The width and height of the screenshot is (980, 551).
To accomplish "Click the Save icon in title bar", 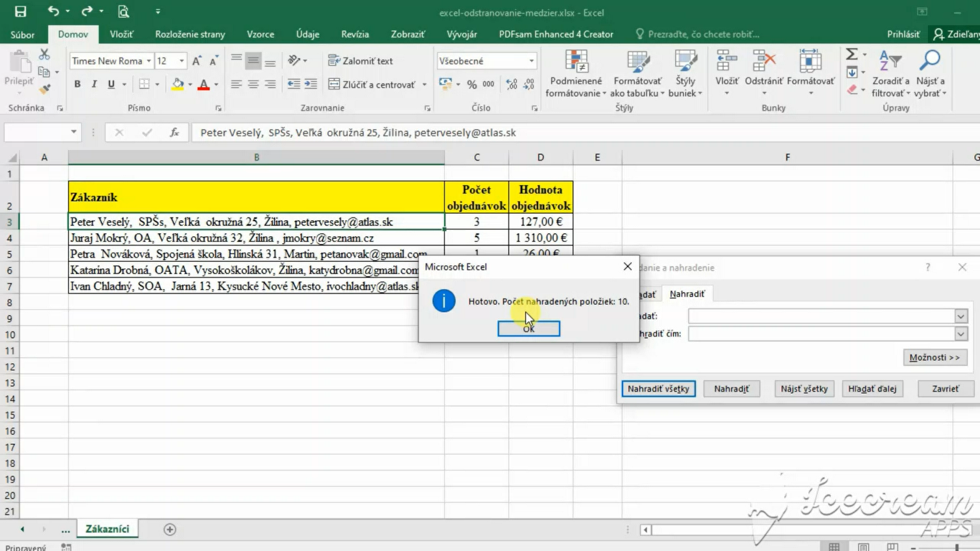I will click(20, 11).
